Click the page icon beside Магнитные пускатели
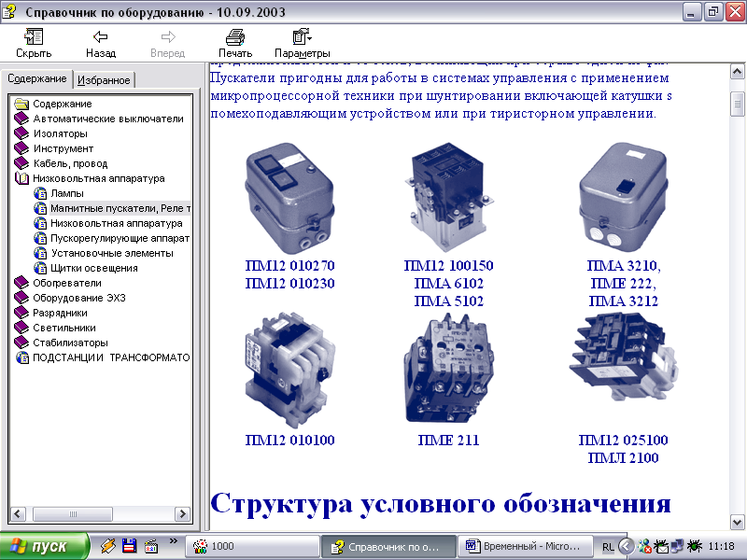Viewport: 747px width, 560px height. (x=40, y=208)
